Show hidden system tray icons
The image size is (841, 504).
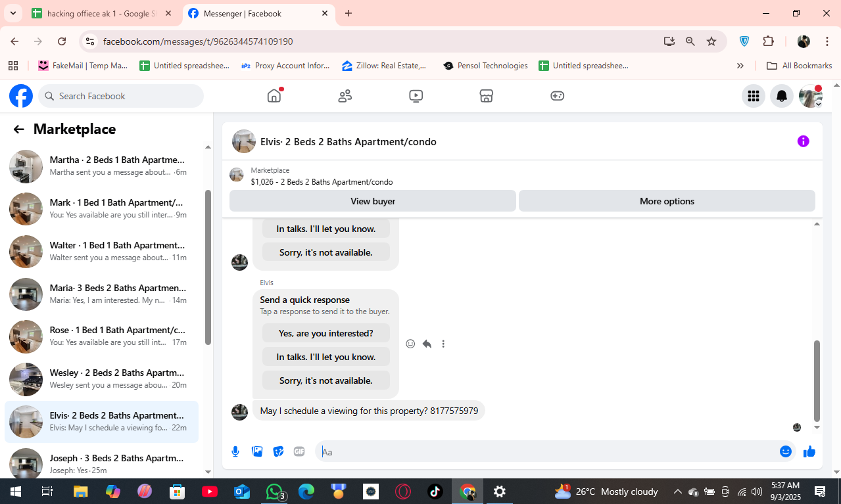pyautogui.click(x=678, y=492)
